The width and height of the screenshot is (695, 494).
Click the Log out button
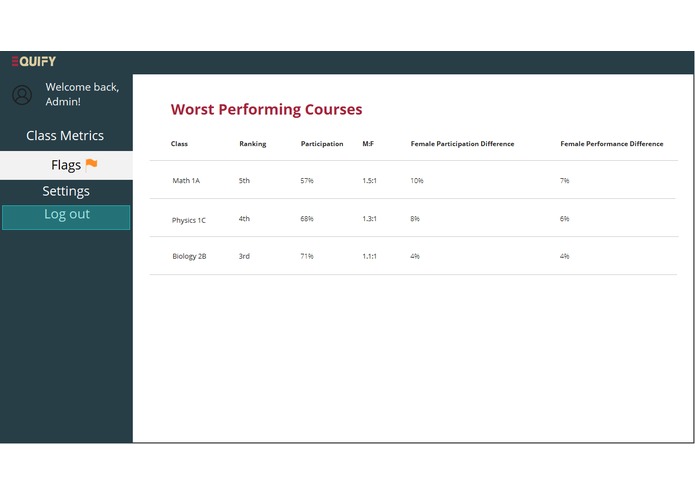click(66, 217)
